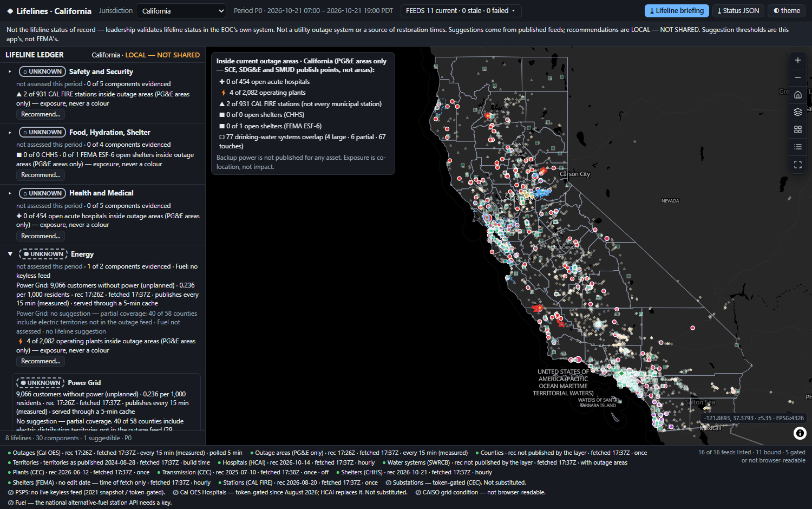Zoom in on the map
Screen dimensions: 812x509
point(797,60)
